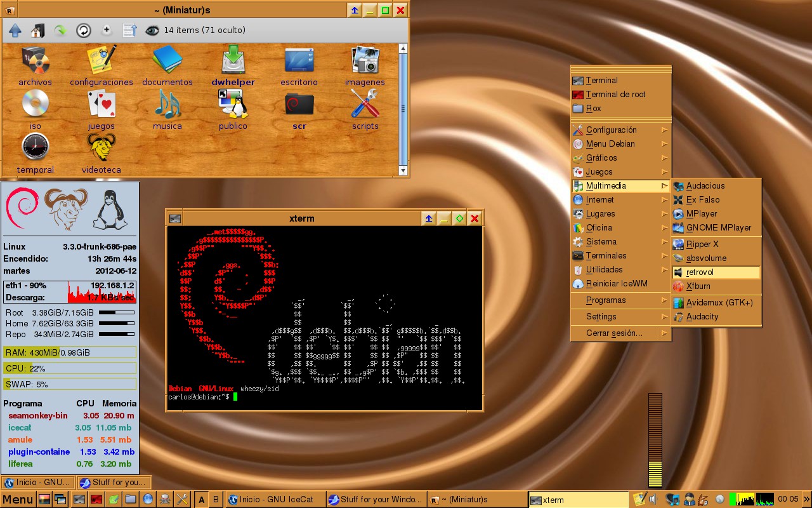The image size is (812, 508).
Task: Go up to the parent directory in ROX
Action: 15,30
